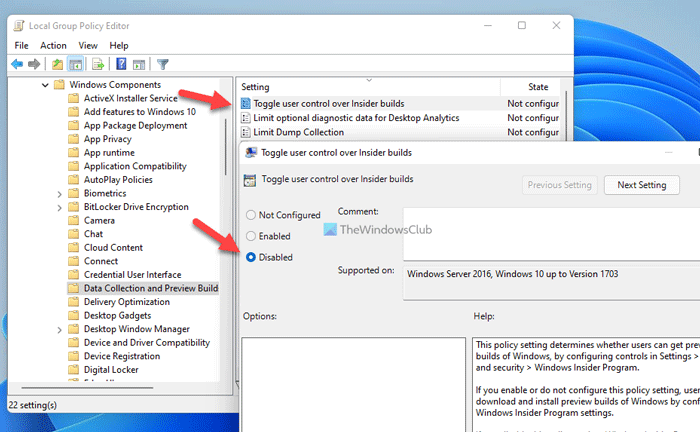Select the Disabled radio button
700x432 pixels.
(251, 258)
